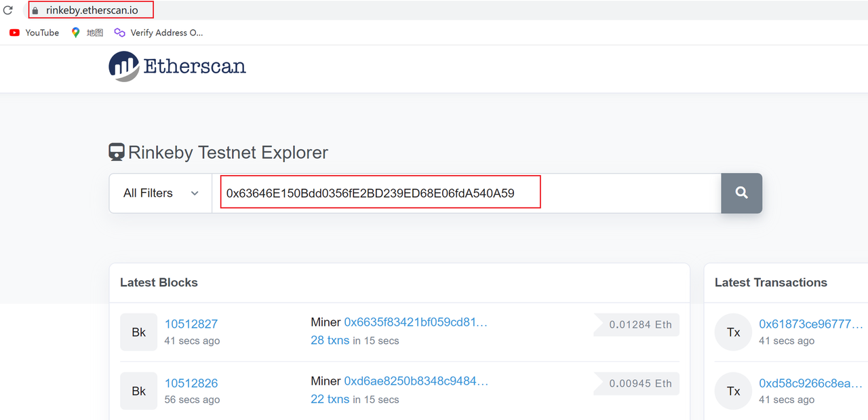The width and height of the screenshot is (868, 420).
Task: Open the All Filters dropdown
Action: point(161,193)
